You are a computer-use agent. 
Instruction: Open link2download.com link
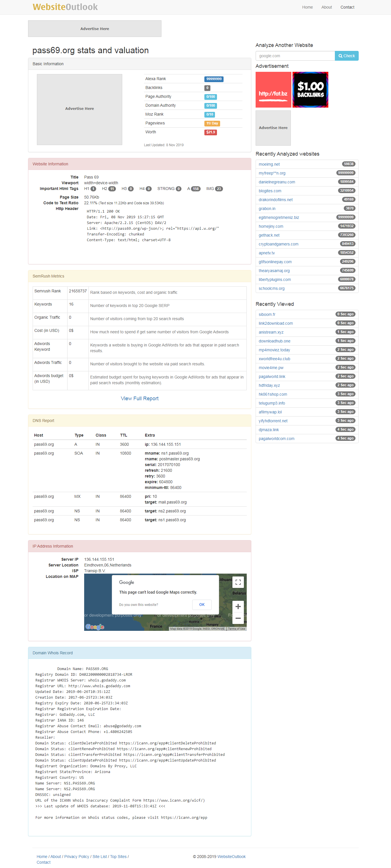(276, 323)
